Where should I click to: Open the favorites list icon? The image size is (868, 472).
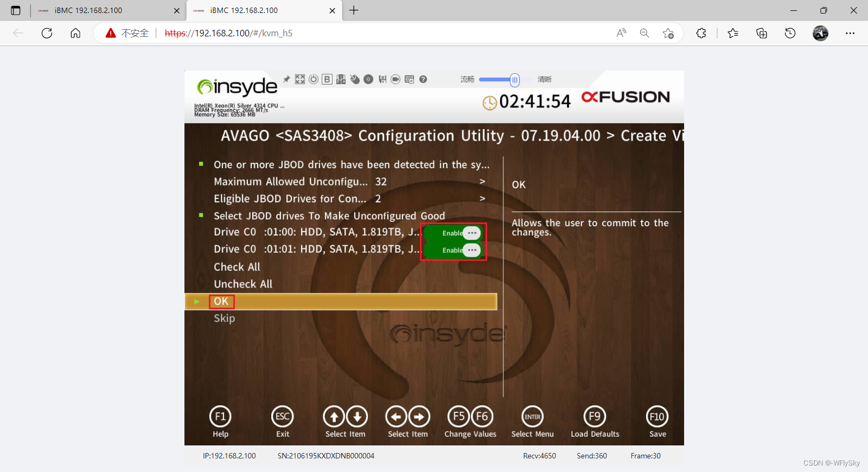coord(733,33)
